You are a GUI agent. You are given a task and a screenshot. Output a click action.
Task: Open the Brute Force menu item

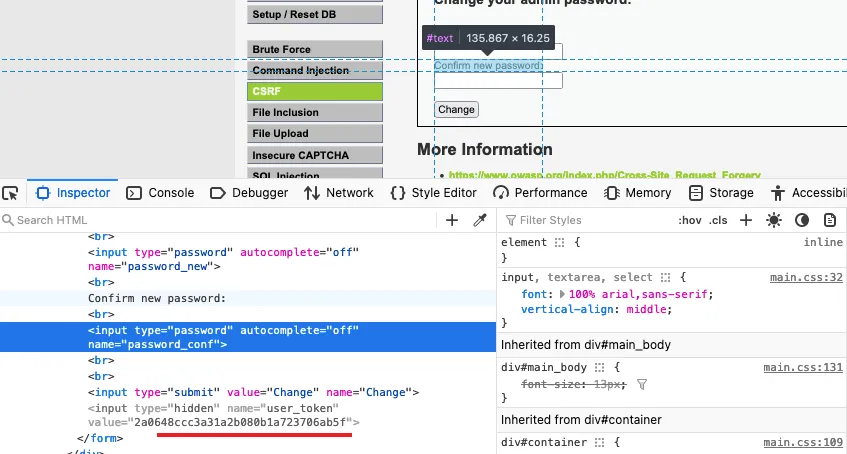(315, 49)
